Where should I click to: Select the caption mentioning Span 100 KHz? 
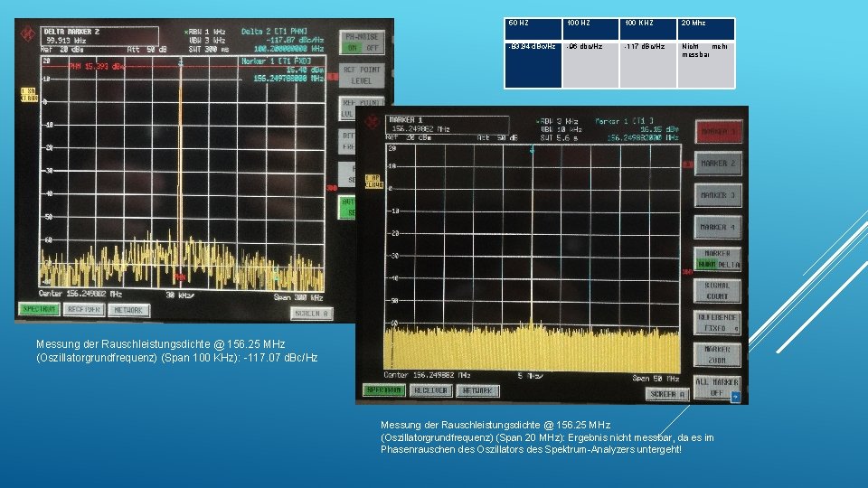point(177,351)
